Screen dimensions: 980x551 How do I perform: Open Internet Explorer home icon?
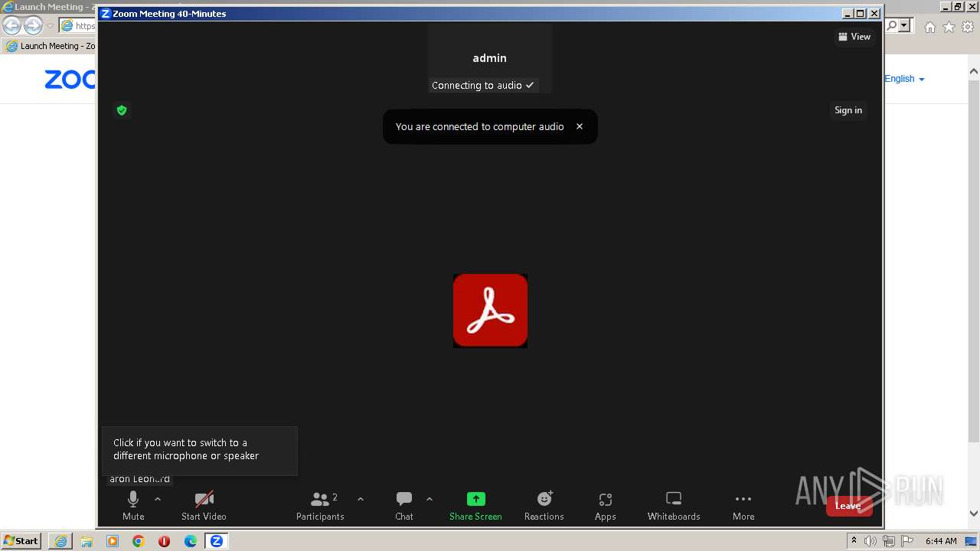(x=929, y=27)
